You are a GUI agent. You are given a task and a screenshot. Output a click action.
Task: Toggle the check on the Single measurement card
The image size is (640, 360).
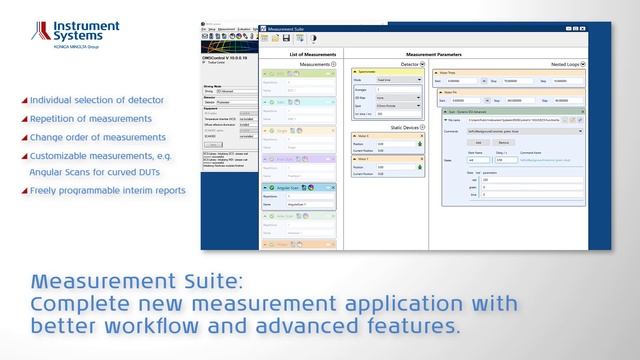click(271, 131)
